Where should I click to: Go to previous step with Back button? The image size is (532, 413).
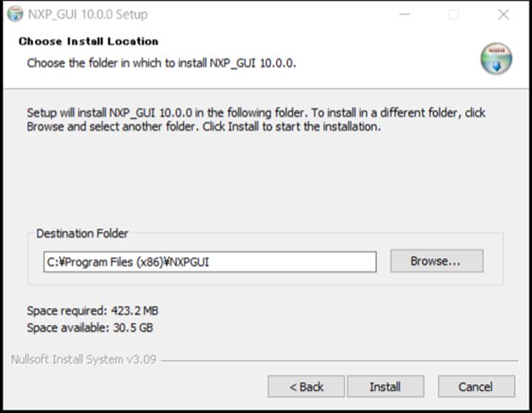coord(306,387)
